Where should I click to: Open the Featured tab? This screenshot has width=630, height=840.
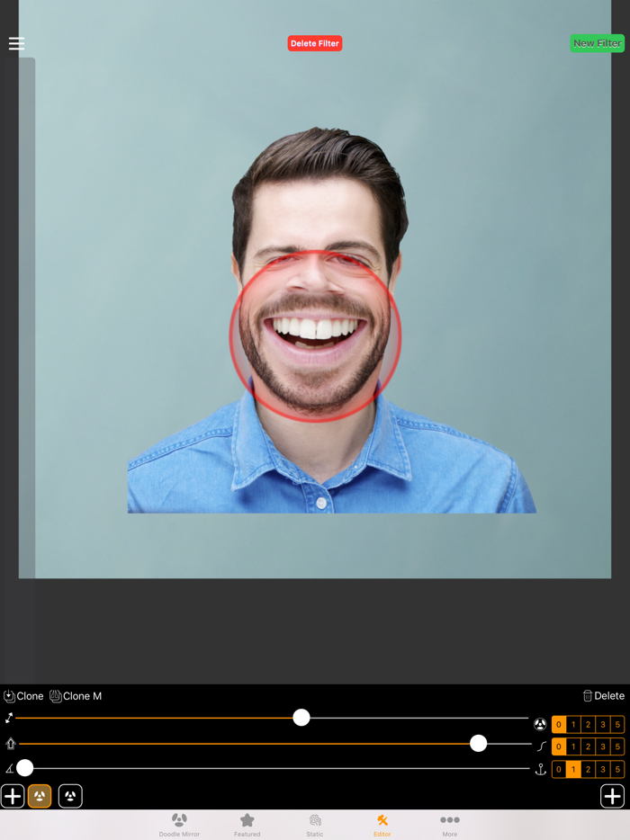coord(247,825)
